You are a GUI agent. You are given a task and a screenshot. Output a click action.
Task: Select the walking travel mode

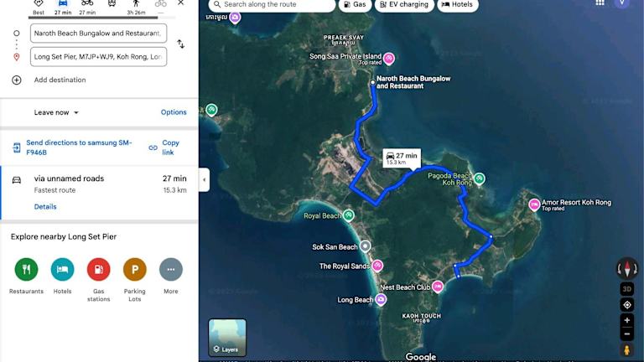[x=136, y=4]
